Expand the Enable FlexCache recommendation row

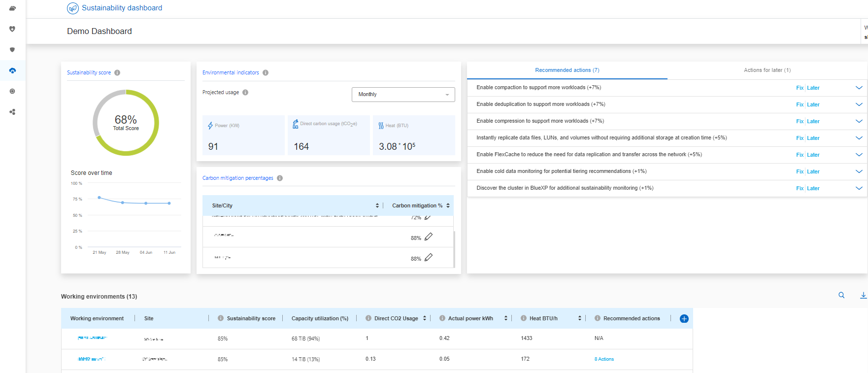859,155
